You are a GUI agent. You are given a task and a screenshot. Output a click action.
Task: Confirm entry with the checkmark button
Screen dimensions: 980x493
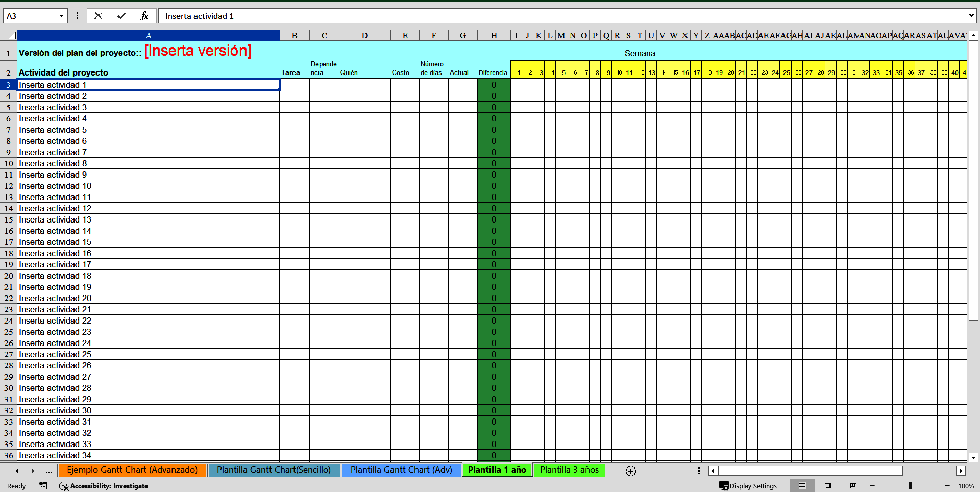121,16
